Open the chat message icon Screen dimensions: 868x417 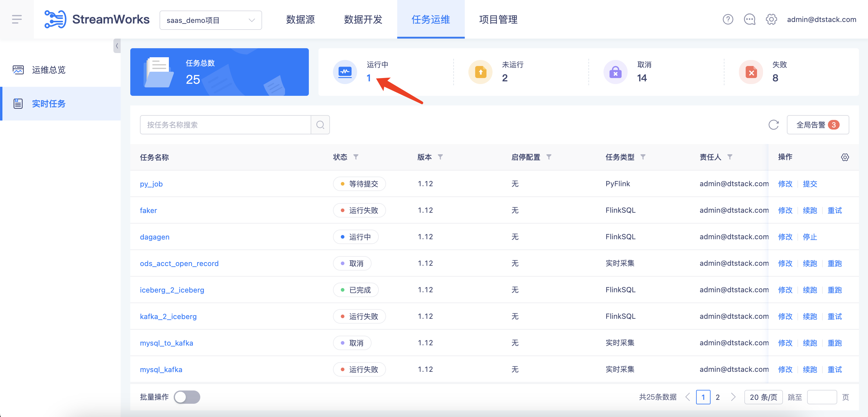coord(749,19)
